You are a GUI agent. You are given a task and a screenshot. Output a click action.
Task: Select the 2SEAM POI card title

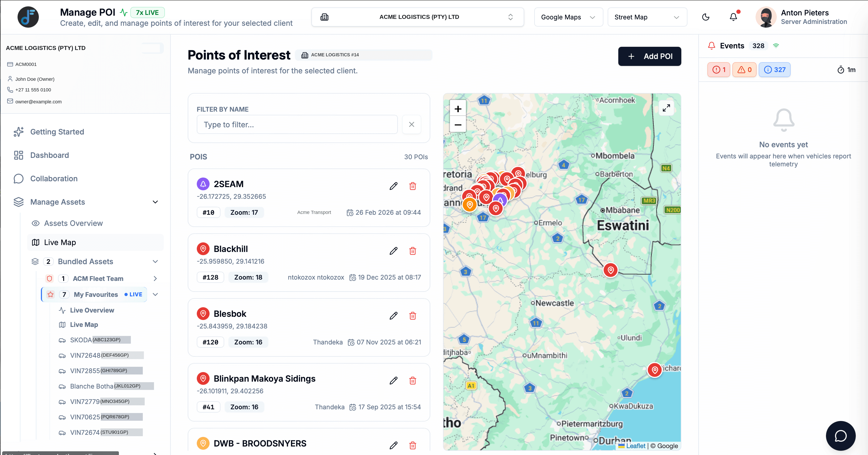[228, 184]
